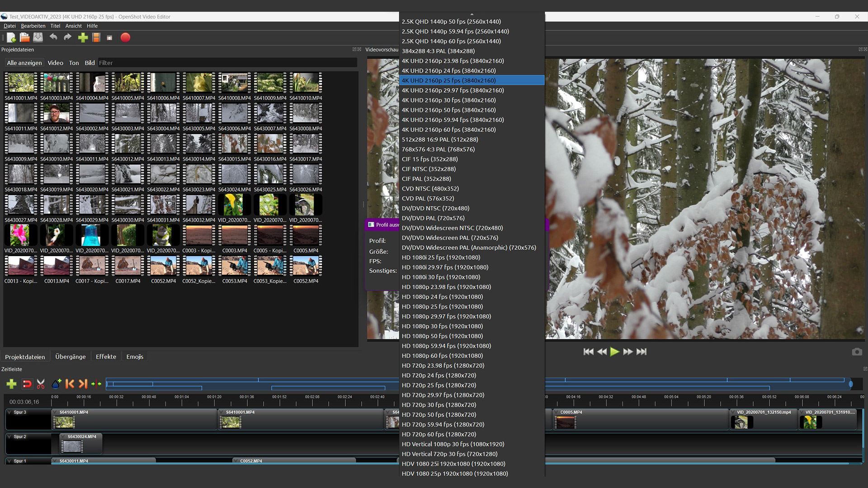The width and height of the screenshot is (868, 488).
Task: Open the Bearbeiten menu
Action: 33,26
